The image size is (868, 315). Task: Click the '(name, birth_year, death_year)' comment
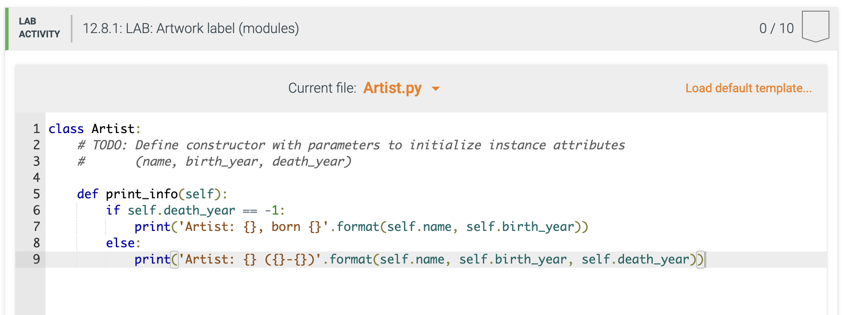243,161
